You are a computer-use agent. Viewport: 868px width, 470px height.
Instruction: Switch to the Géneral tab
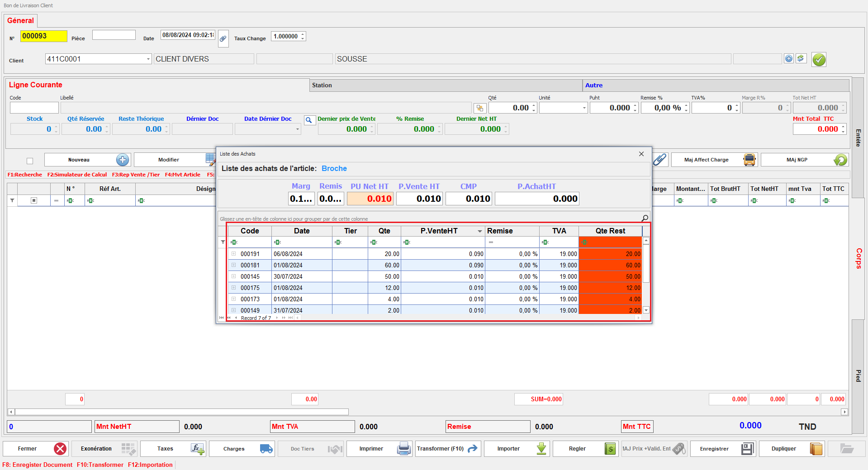21,20
